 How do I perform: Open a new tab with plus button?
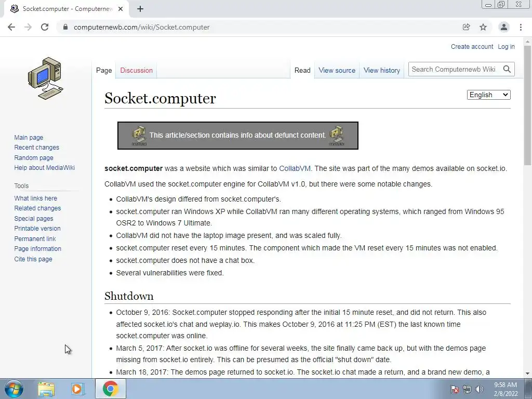(140, 9)
